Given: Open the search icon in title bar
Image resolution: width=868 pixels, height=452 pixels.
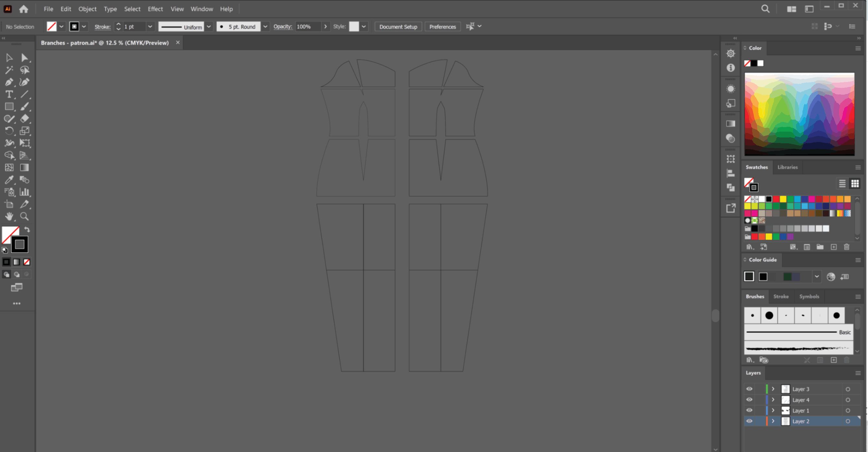Looking at the screenshot, I should pos(765,9).
